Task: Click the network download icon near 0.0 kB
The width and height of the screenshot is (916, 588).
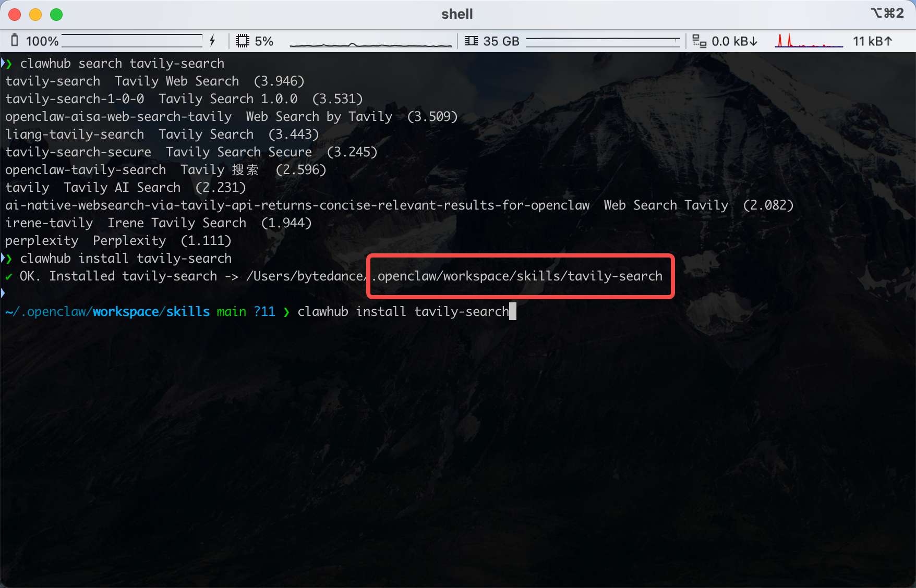Action: pyautogui.click(x=700, y=41)
